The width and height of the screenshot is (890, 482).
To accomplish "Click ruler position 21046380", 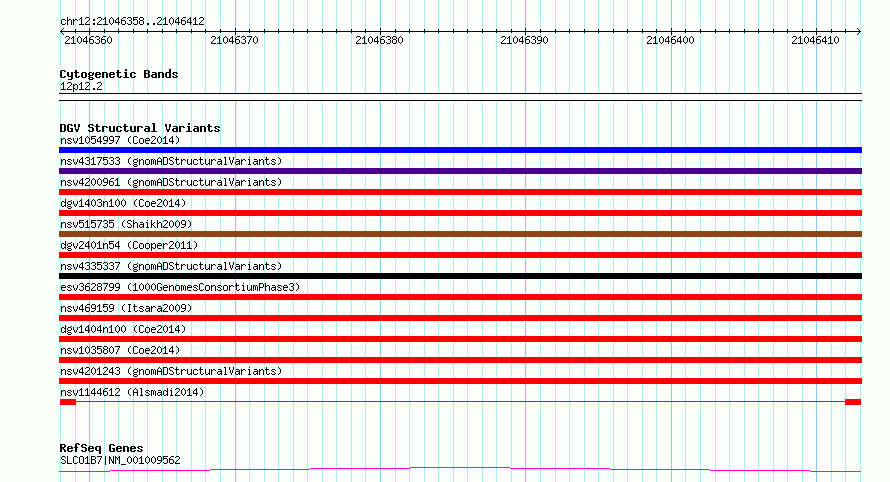I will coord(379,40).
